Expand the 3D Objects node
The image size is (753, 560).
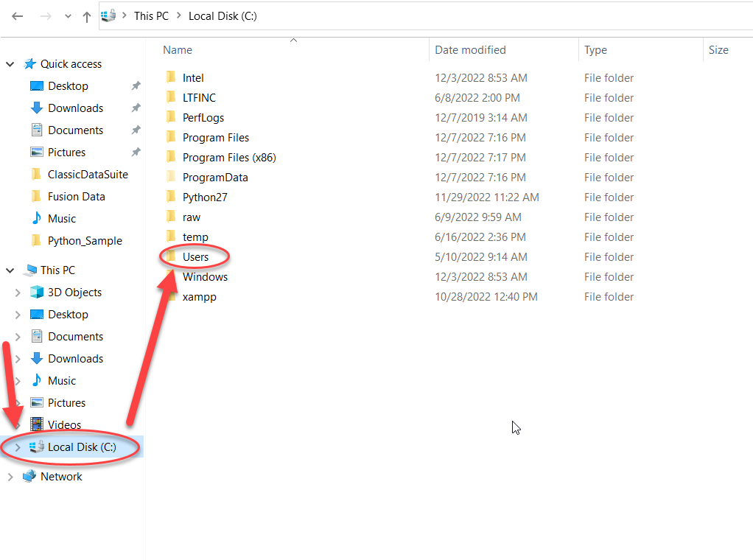coord(18,293)
